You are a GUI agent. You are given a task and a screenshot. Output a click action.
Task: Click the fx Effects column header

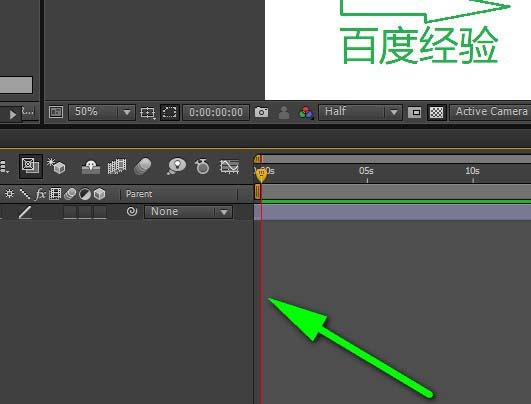click(40, 194)
